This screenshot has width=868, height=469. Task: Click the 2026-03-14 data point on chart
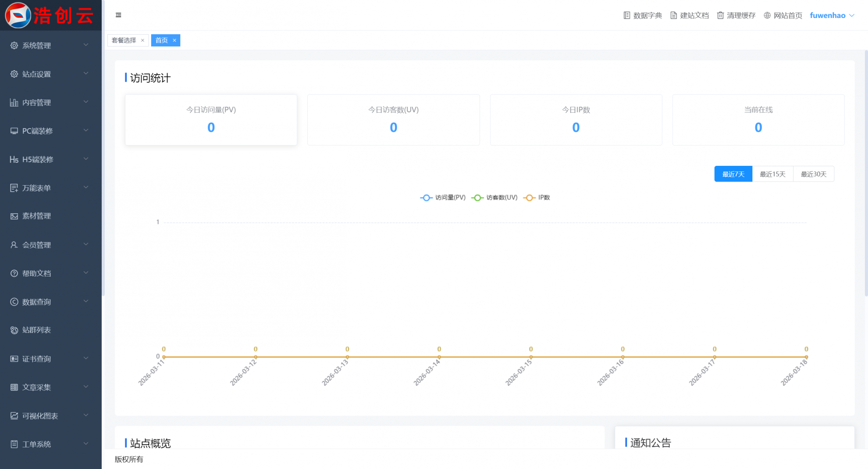coord(439,357)
